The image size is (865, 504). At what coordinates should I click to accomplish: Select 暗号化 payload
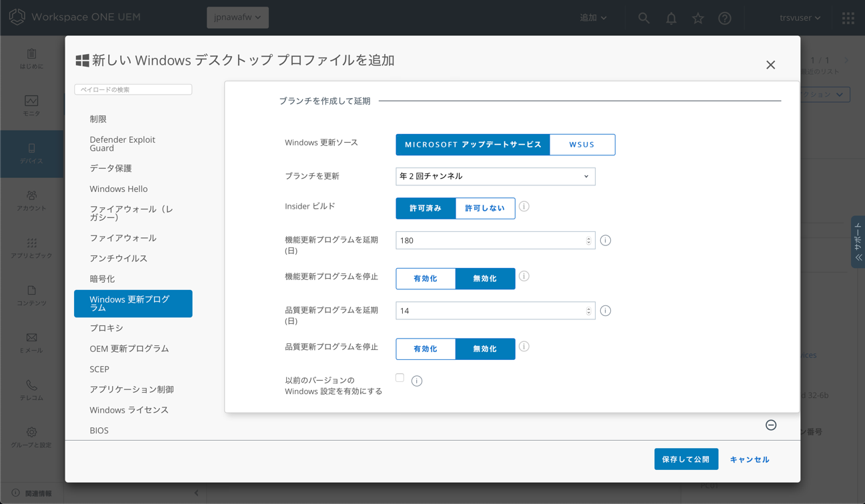[x=102, y=279]
